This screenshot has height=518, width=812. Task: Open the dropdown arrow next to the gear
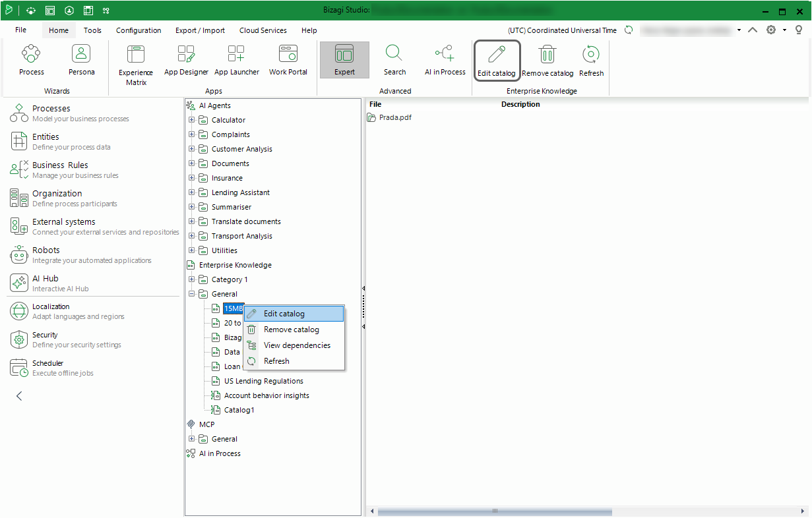click(x=784, y=30)
